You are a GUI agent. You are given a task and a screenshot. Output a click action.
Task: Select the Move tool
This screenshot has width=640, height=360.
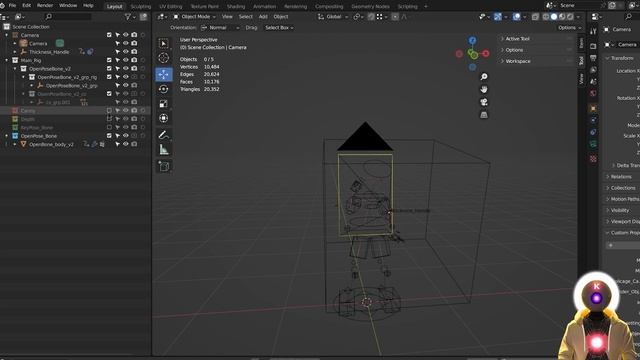point(164,74)
